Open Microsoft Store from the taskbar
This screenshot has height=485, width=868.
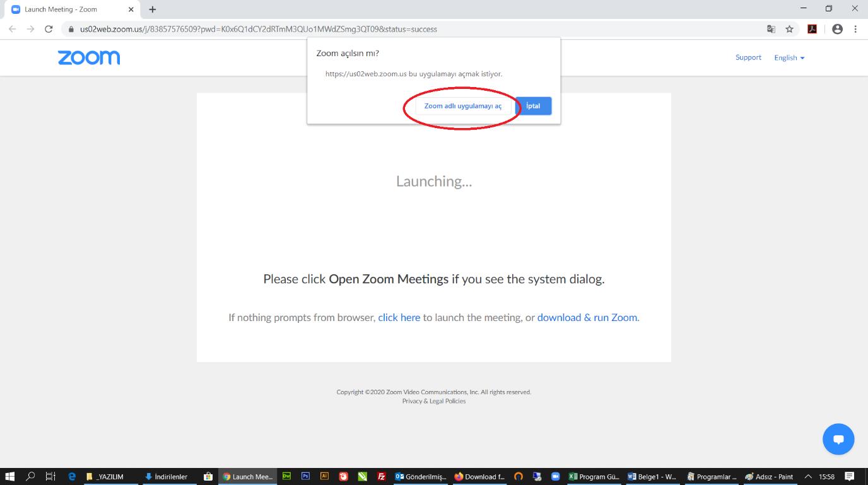point(208,477)
